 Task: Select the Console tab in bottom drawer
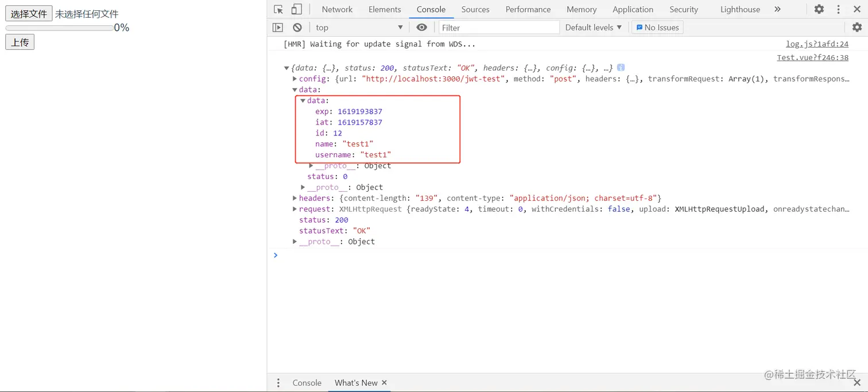[x=307, y=383]
